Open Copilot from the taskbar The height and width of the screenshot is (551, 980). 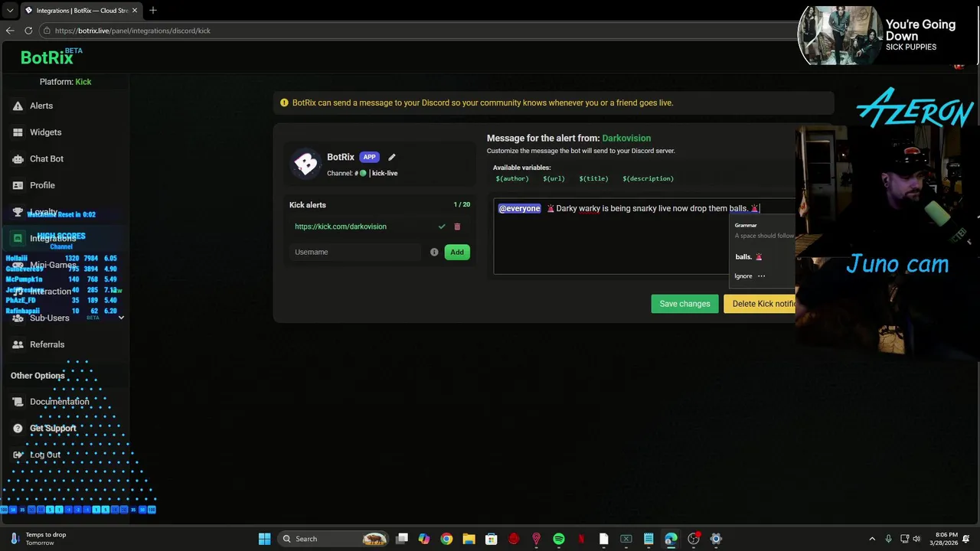pyautogui.click(x=424, y=539)
